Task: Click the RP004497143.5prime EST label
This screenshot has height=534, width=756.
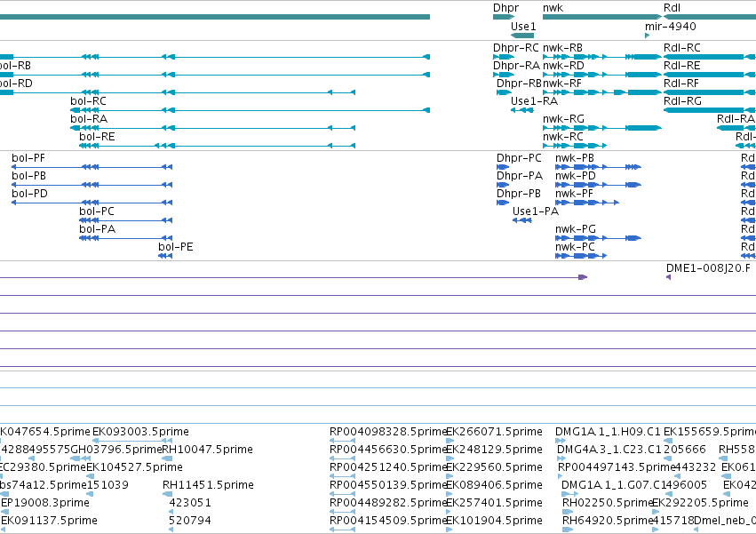Action: click(616, 467)
